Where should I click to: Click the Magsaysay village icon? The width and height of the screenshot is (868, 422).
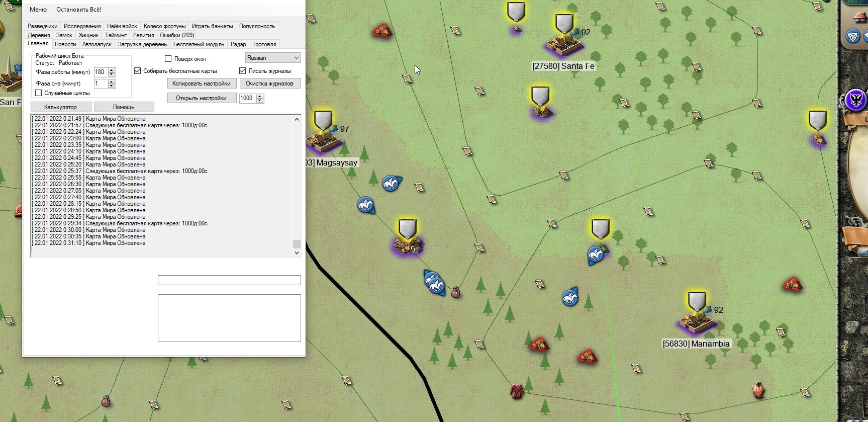click(x=322, y=141)
